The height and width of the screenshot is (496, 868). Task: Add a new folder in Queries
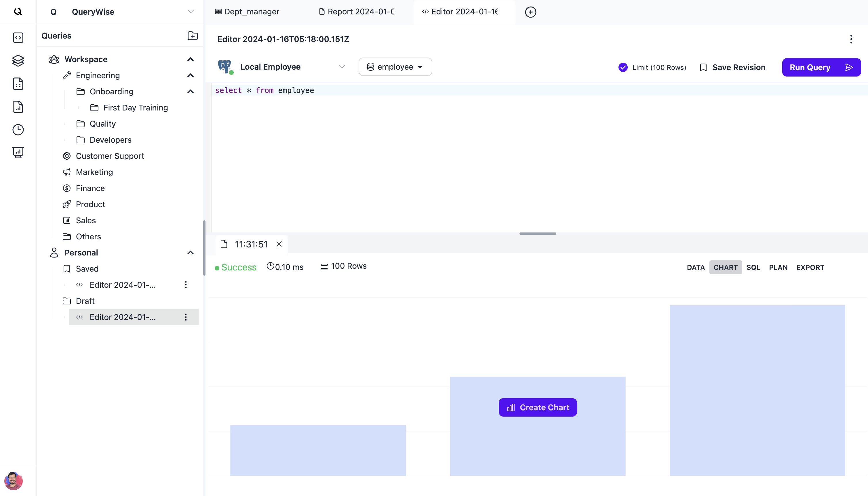coord(193,36)
